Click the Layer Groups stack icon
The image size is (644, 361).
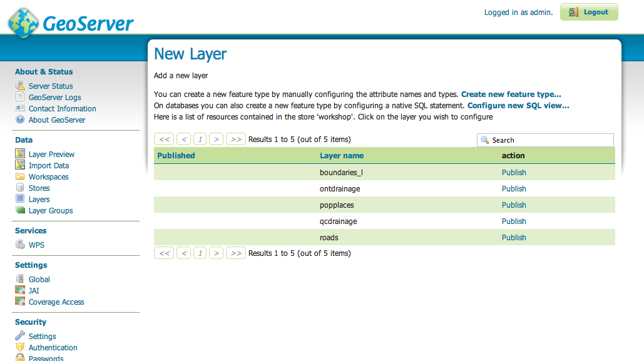click(20, 210)
